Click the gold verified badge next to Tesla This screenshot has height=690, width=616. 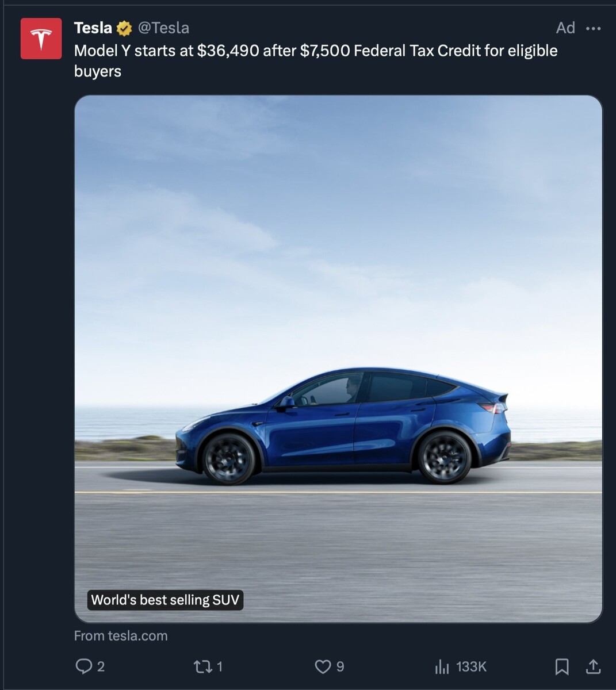pos(124,28)
